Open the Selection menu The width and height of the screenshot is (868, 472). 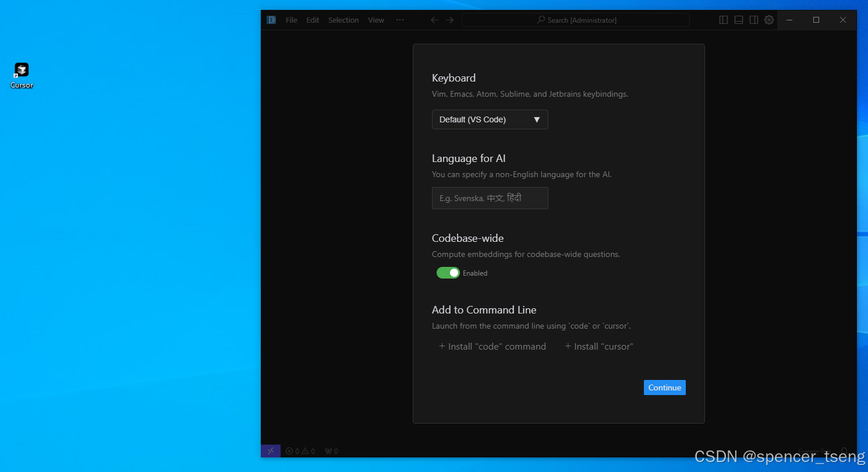tap(343, 20)
